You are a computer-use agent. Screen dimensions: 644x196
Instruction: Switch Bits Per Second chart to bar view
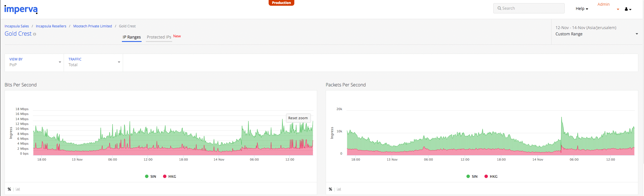pos(18,189)
